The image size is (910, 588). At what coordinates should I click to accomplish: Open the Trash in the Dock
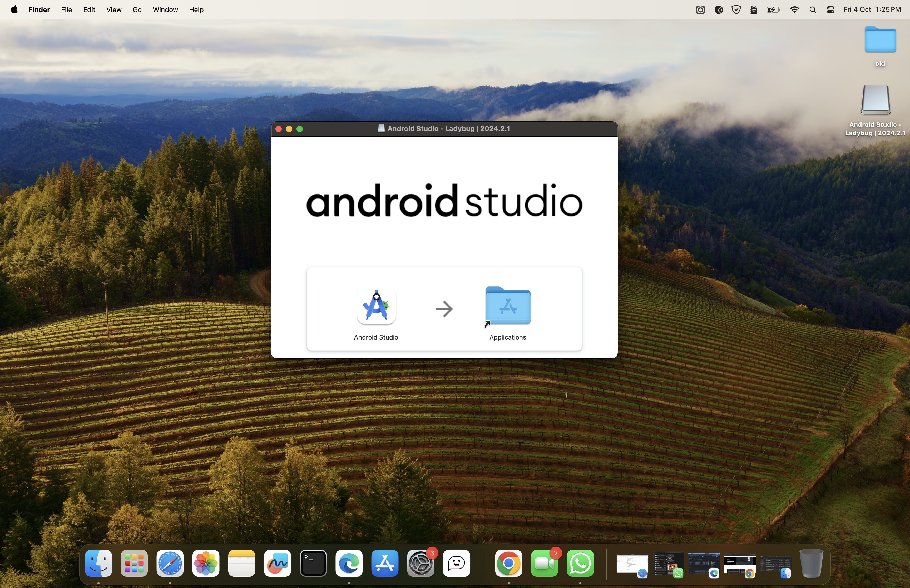[x=811, y=563]
